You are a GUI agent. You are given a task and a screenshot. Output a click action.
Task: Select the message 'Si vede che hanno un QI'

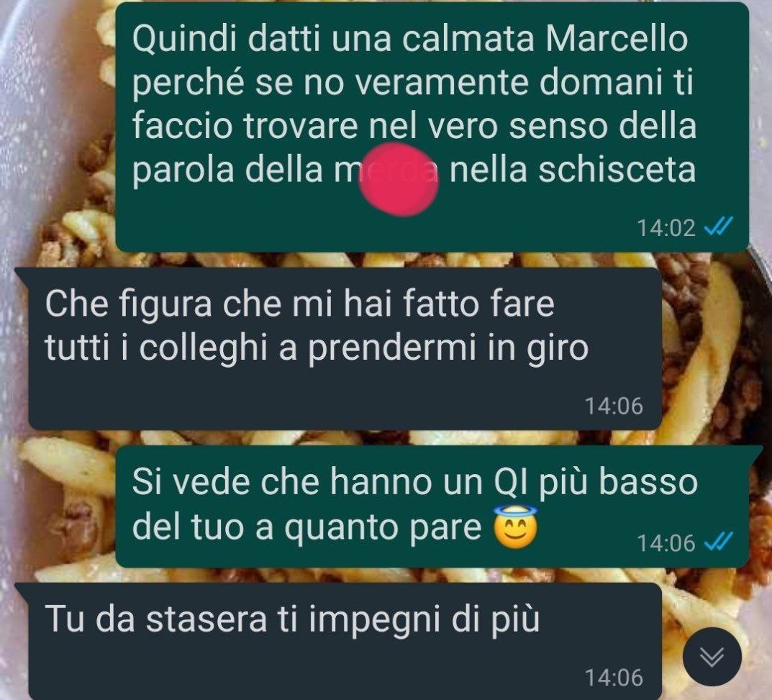click(432, 506)
